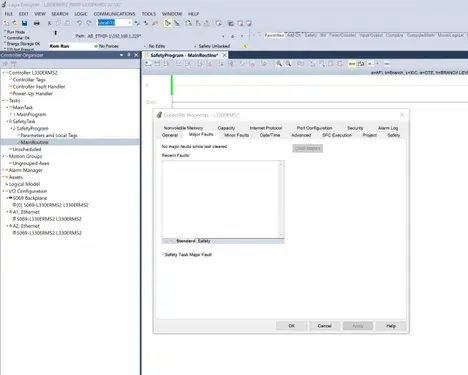Switch to the Safety tab in fault list
Viewport: 468px width, 375px height.
pyautogui.click(x=204, y=241)
